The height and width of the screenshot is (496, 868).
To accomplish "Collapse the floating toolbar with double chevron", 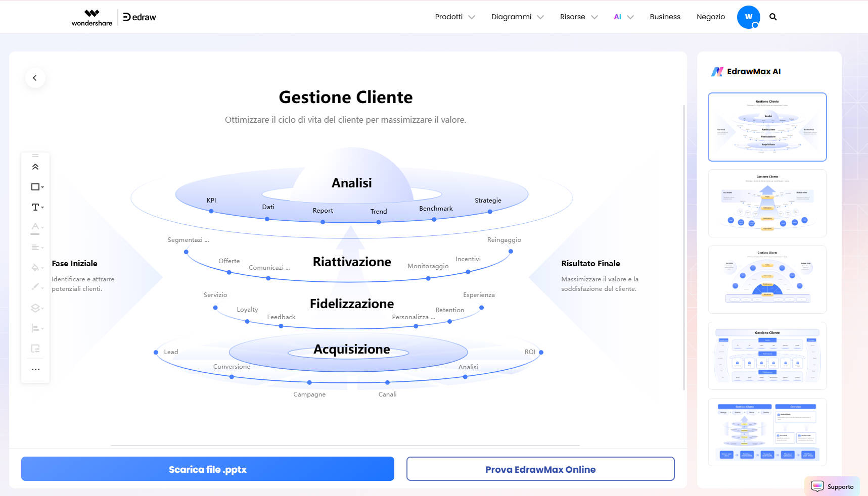I will tap(35, 167).
